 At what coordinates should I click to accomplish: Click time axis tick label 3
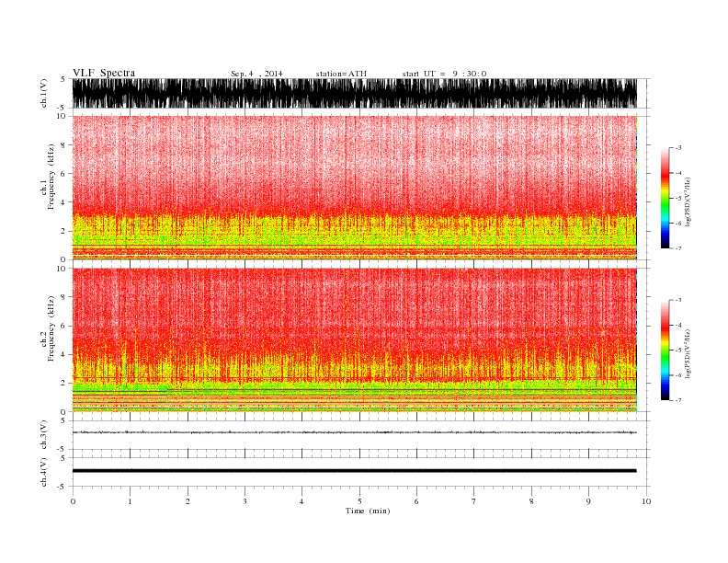coord(245,501)
